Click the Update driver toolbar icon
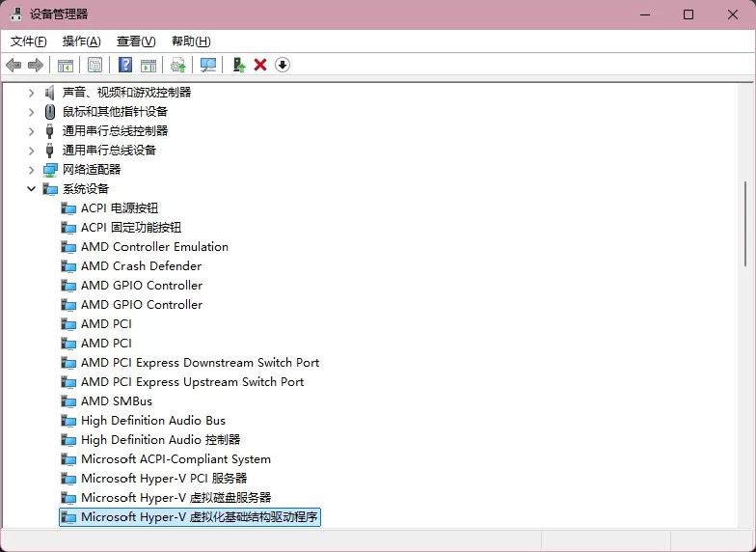The height and width of the screenshot is (552, 756). (x=177, y=66)
